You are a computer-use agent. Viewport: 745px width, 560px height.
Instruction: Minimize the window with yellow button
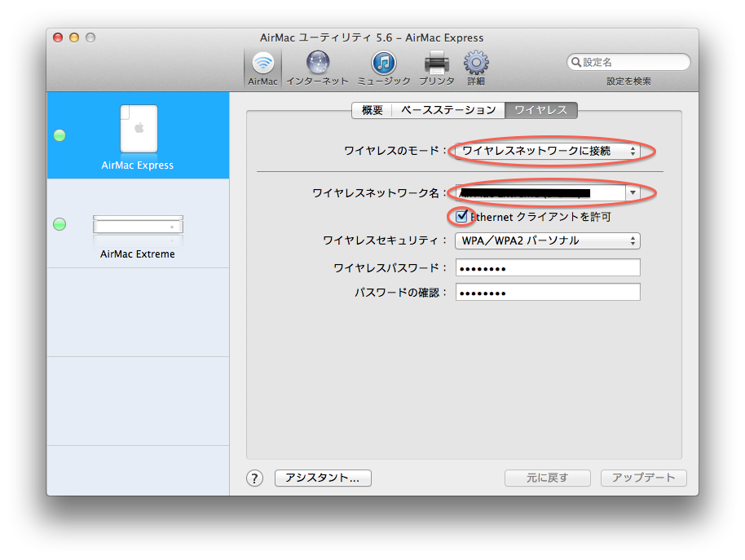click(x=74, y=37)
